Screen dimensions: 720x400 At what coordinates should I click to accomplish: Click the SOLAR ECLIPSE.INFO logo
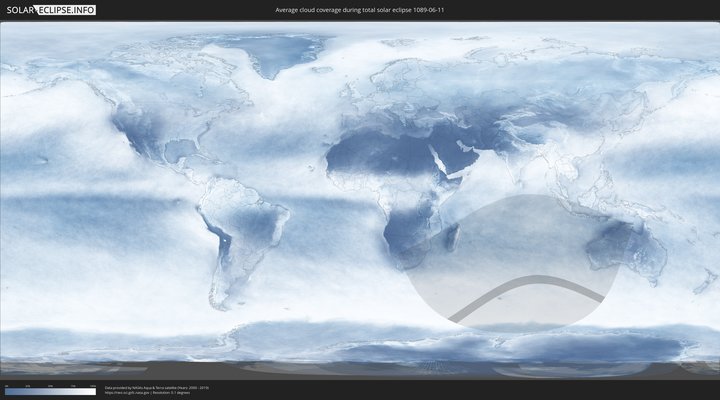(x=50, y=9)
